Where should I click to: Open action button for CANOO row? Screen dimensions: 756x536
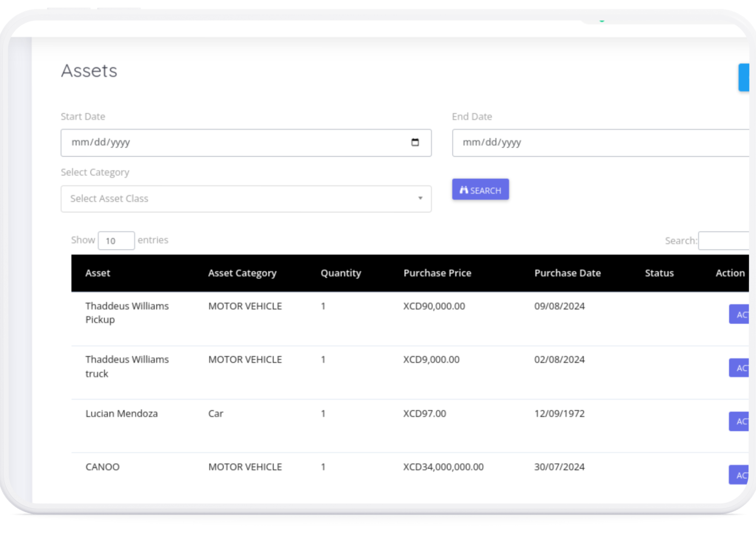pos(739,475)
